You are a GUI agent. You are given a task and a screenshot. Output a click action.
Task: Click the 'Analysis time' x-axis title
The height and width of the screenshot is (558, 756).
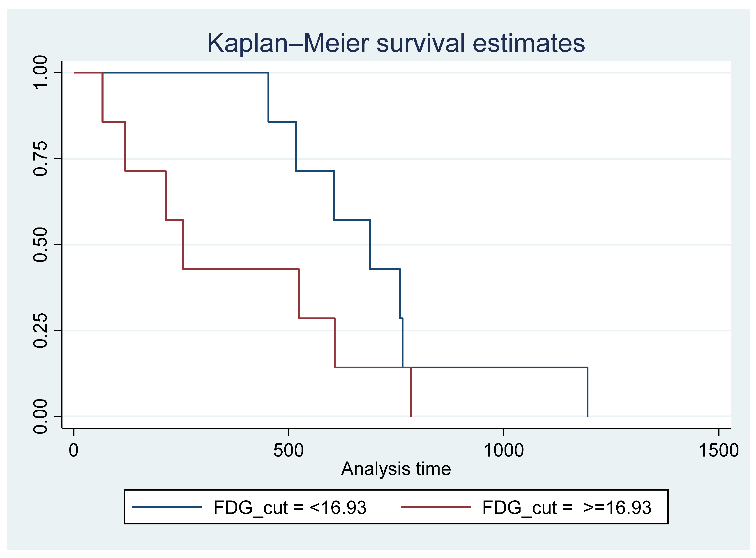click(396, 469)
